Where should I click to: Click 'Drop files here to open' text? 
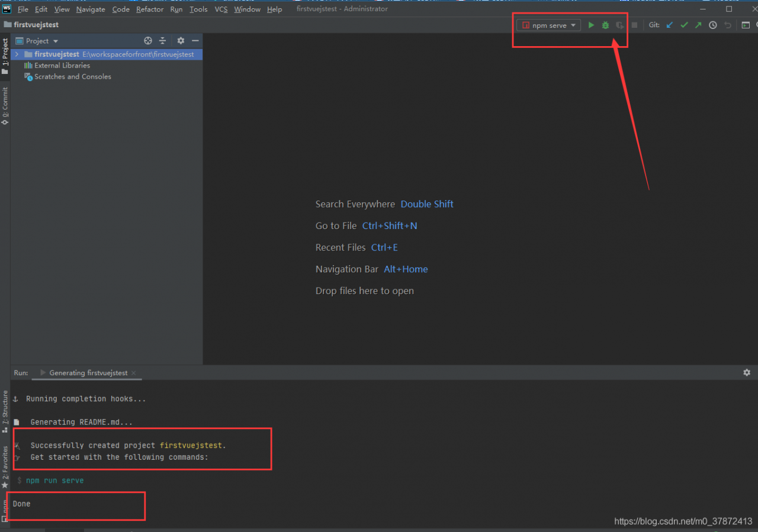[x=365, y=291]
